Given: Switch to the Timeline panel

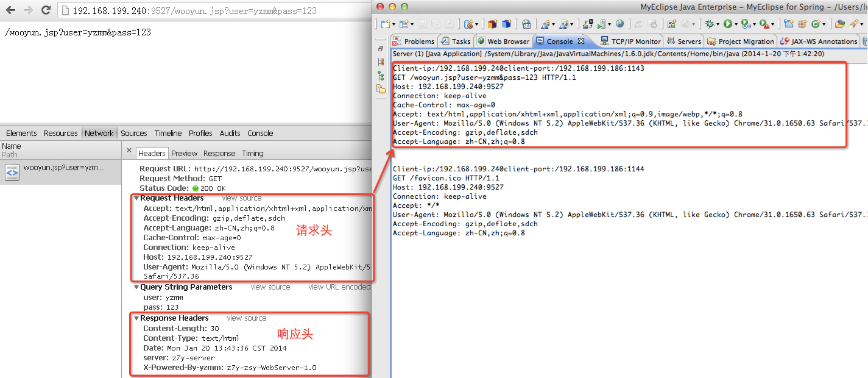Looking at the screenshot, I should 168,133.
